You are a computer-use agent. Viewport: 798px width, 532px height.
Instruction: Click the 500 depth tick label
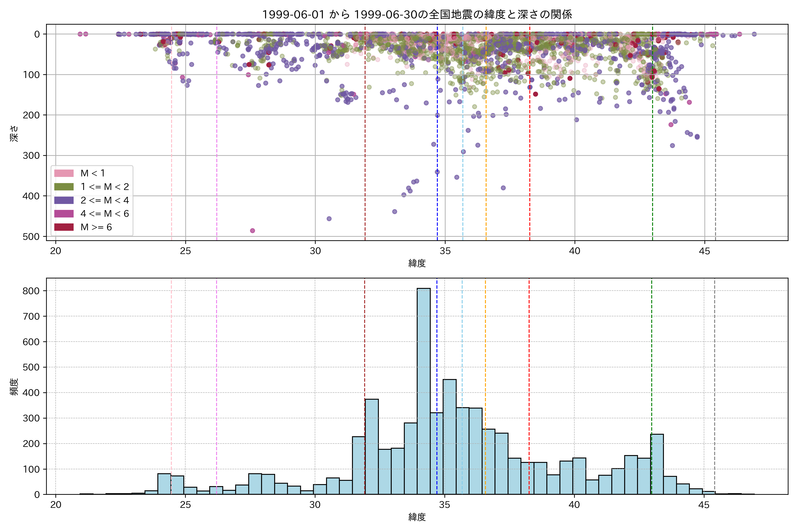(31, 237)
